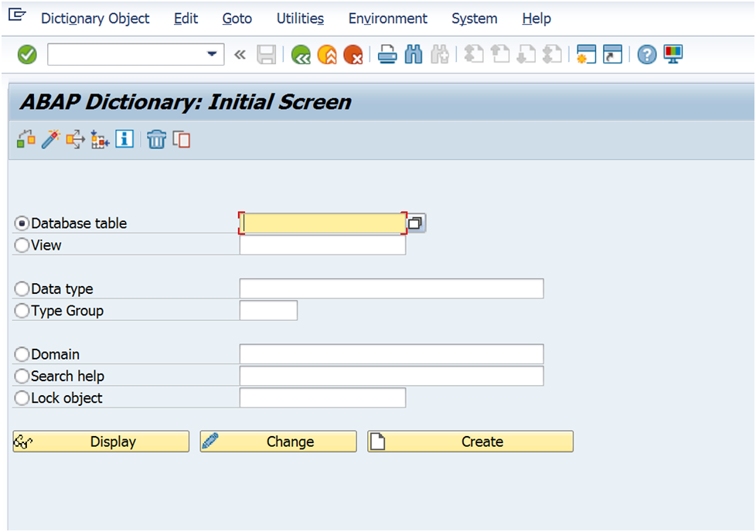Screen dimensions: 756x532
Task: Click the Last Page icon
Action: [x=552, y=54]
